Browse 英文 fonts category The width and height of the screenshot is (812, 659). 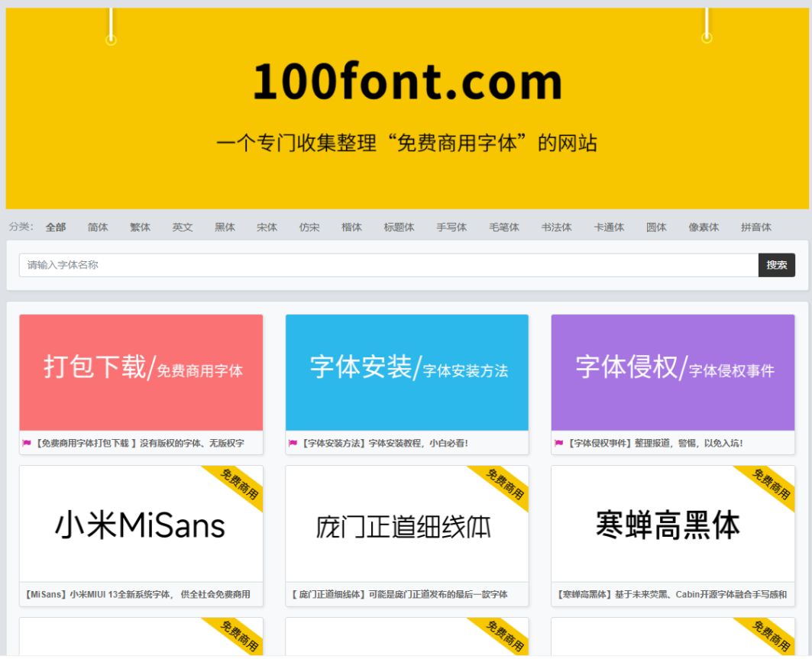click(x=183, y=227)
